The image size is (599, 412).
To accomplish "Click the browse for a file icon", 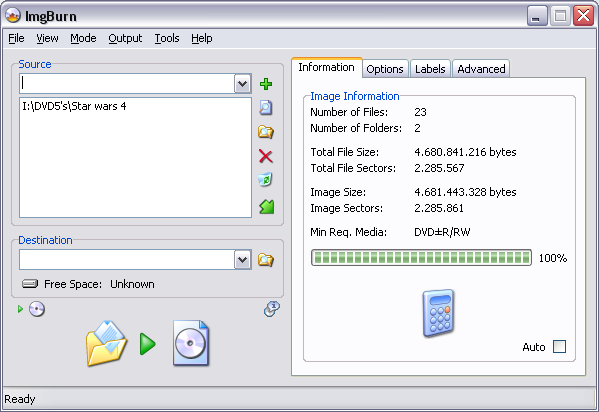I will click(266, 107).
